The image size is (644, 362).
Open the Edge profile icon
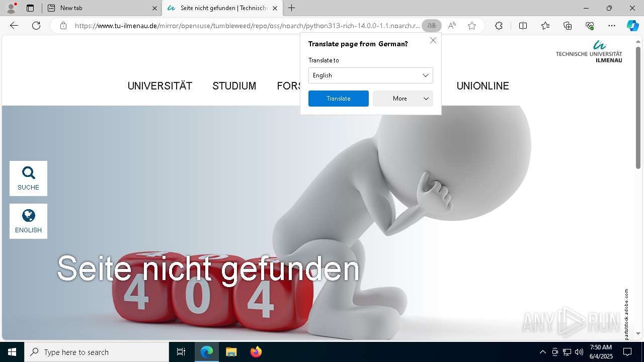[x=11, y=8]
